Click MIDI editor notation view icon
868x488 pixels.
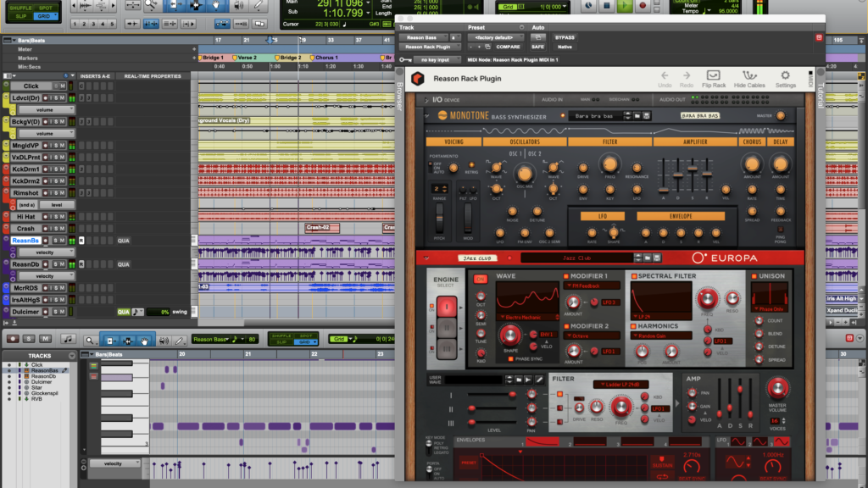coord(68,339)
